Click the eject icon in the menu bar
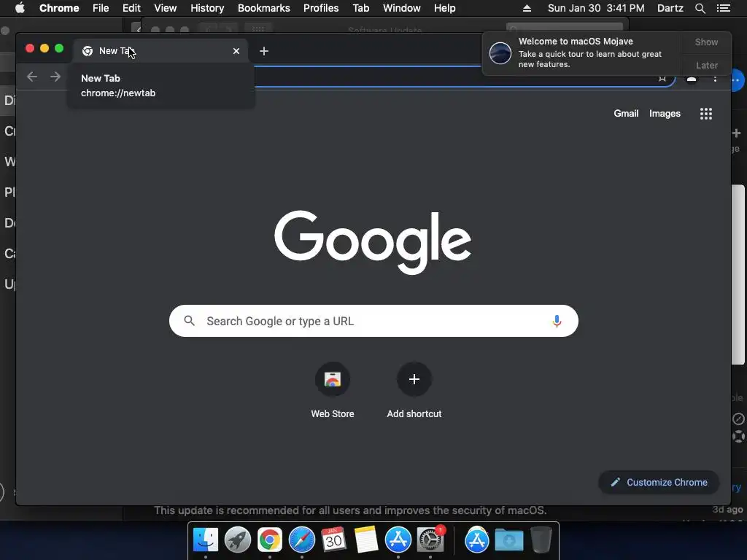 527,8
